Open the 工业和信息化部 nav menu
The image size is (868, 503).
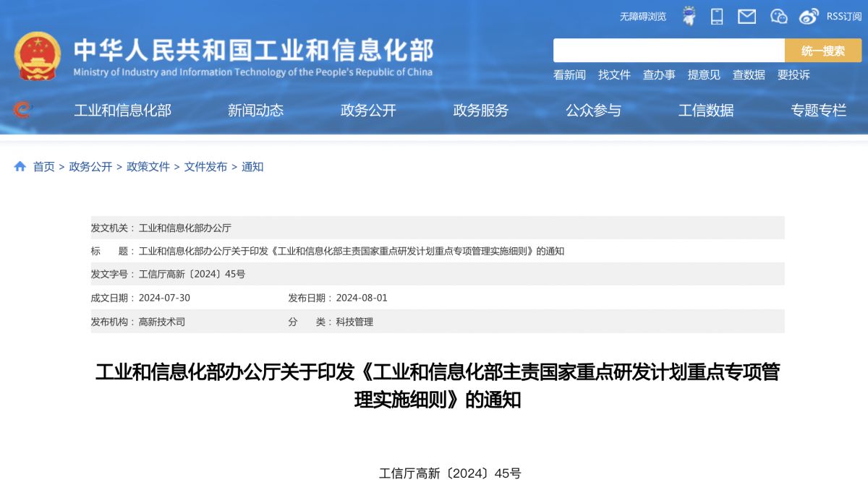point(122,110)
